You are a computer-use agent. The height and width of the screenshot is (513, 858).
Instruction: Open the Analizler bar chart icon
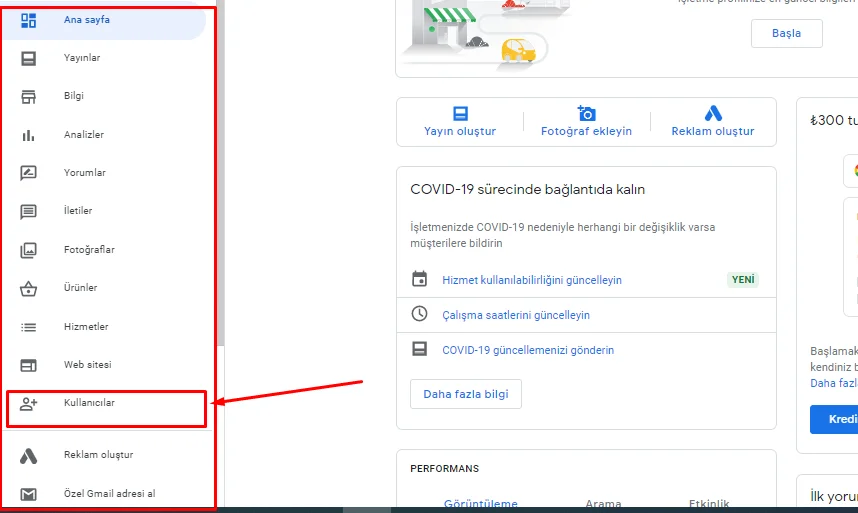click(x=29, y=135)
